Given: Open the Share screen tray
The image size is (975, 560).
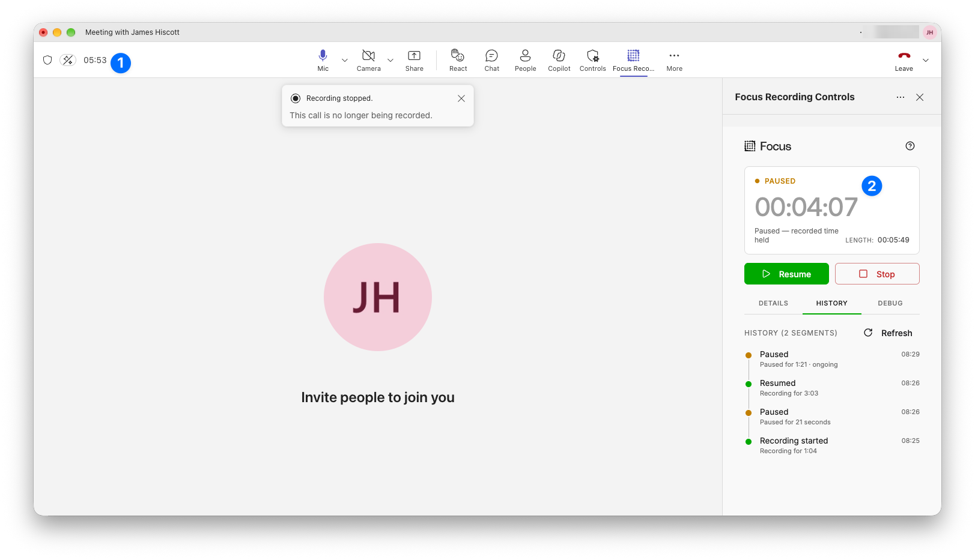Looking at the screenshot, I should (414, 60).
